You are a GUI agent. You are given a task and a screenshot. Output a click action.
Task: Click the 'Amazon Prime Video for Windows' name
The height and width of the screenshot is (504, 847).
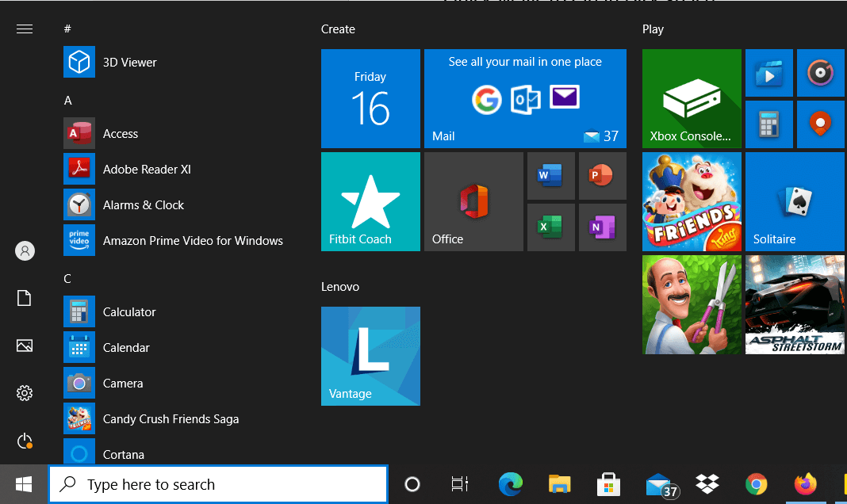pos(193,241)
